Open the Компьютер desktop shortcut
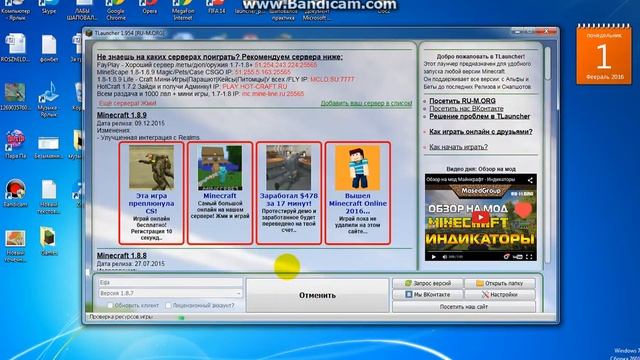640x360 pixels. pyautogui.click(x=16, y=11)
